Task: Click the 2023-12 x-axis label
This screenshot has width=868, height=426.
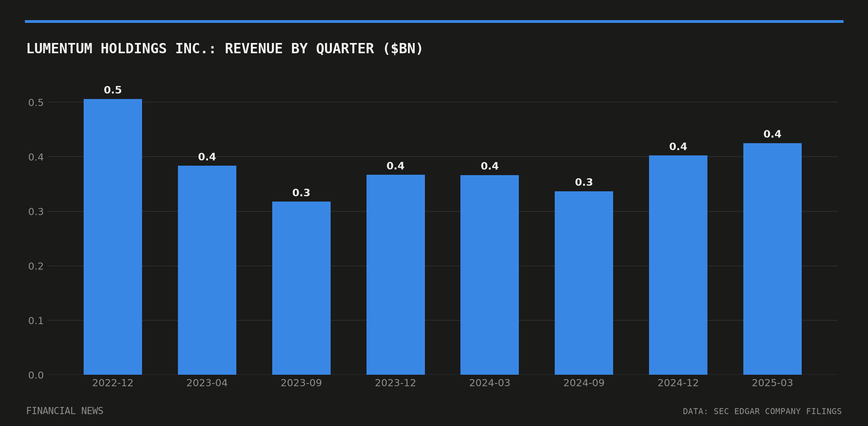Action: tap(396, 383)
